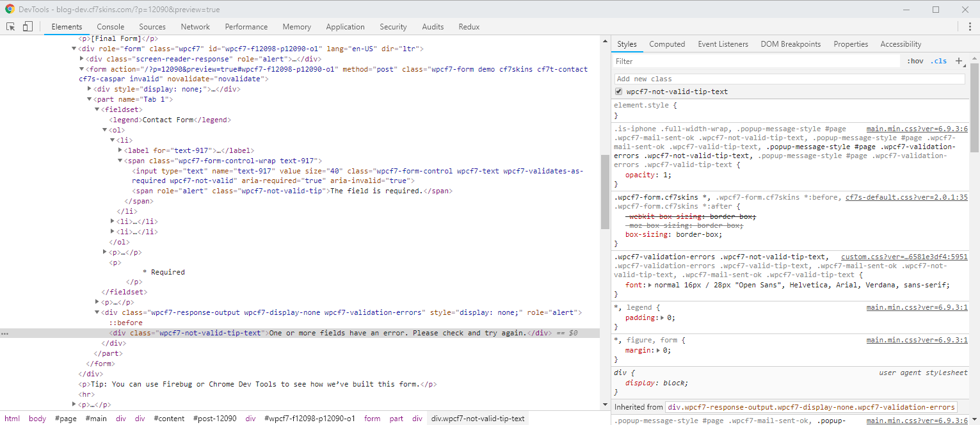Select #post-12090 in the breadcrumb bar
This screenshot has width=980, height=425.
point(215,419)
